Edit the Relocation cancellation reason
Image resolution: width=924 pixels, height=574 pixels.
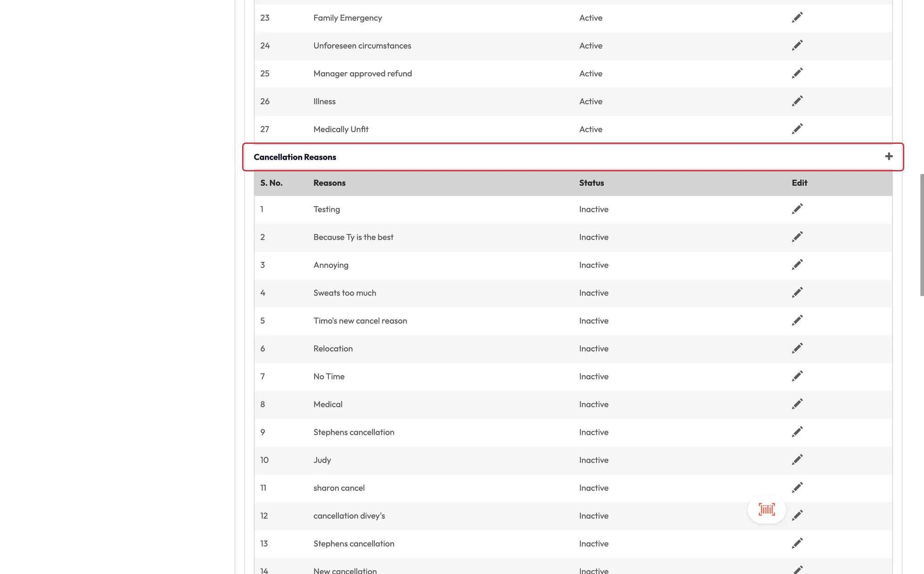click(797, 349)
